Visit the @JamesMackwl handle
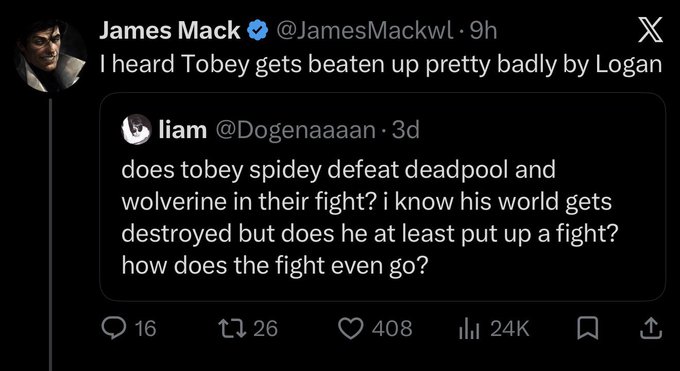The image size is (680, 371). coord(365,31)
